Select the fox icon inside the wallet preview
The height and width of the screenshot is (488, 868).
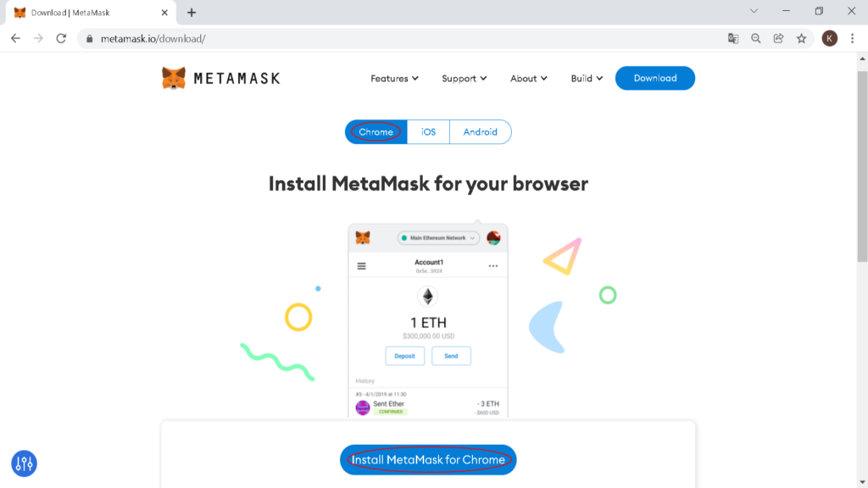click(363, 238)
